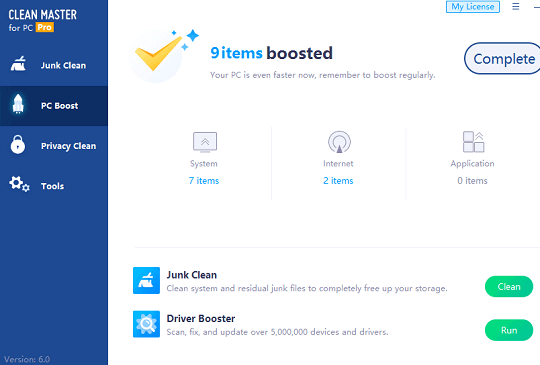Open Privacy Clean section
The width and height of the screenshot is (540, 365).
coord(54,146)
